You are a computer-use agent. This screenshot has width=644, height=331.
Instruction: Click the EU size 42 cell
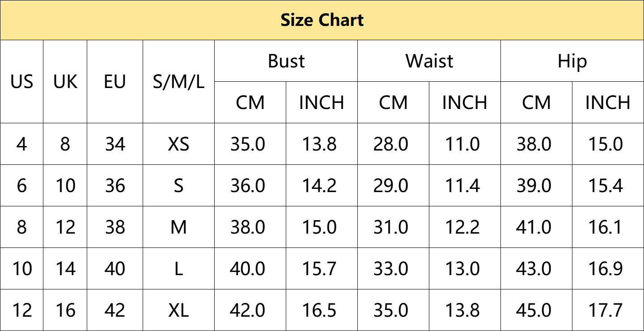pyautogui.click(x=115, y=310)
